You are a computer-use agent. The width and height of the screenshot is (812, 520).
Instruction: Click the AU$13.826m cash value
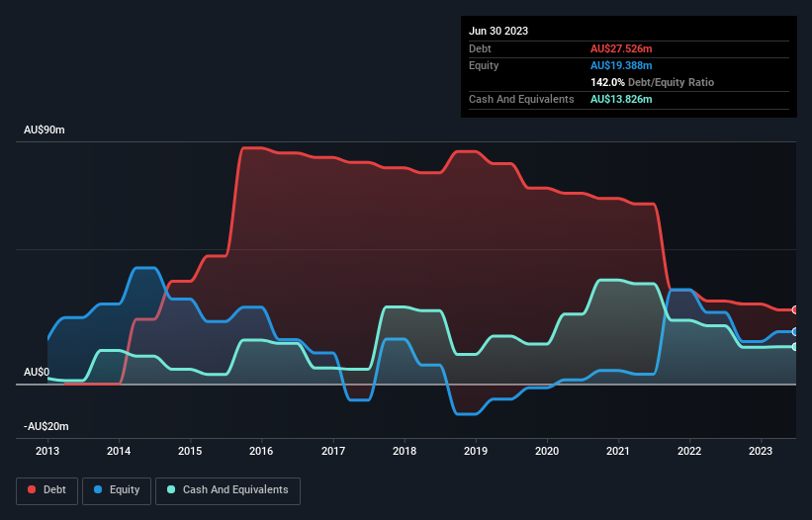[621, 99]
